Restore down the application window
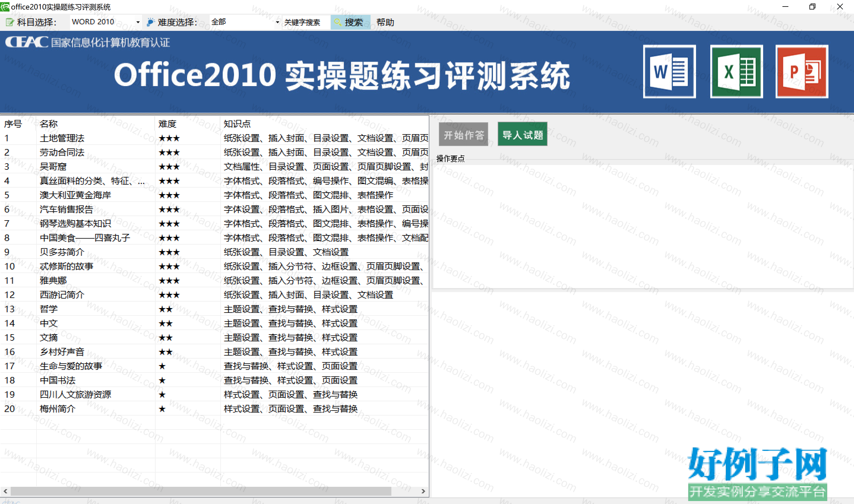 click(x=812, y=7)
